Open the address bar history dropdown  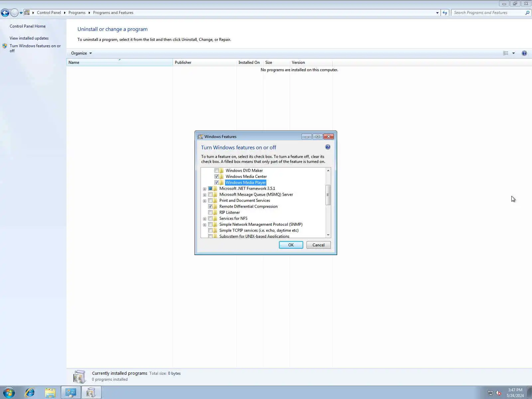[437, 13]
